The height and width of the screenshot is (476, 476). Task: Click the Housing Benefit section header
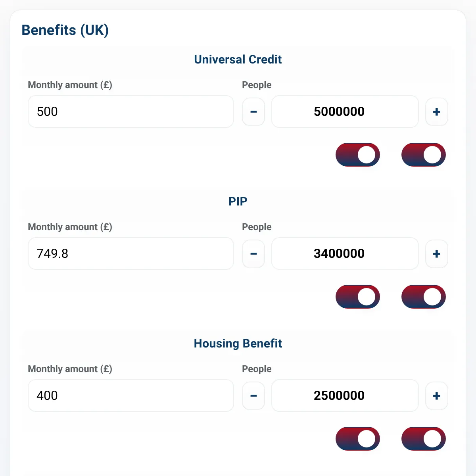click(238, 344)
